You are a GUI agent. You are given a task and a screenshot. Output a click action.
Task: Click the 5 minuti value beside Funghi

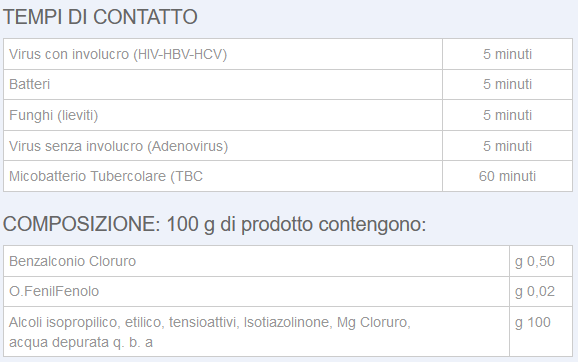[x=508, y=115]
